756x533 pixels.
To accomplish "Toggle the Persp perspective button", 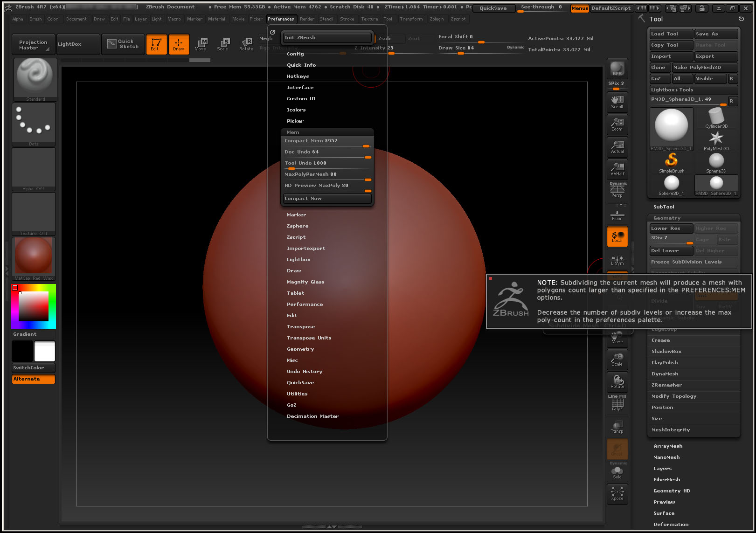I will [617, 191].
